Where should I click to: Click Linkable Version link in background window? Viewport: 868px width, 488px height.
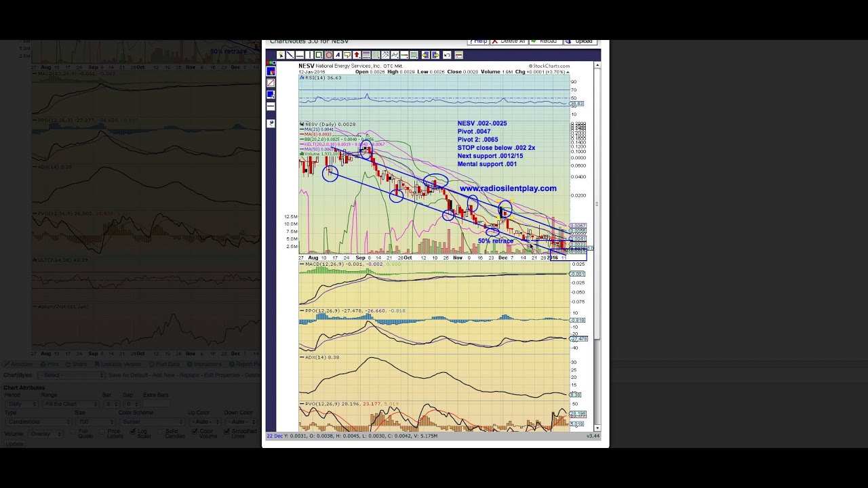pos(118,364)
